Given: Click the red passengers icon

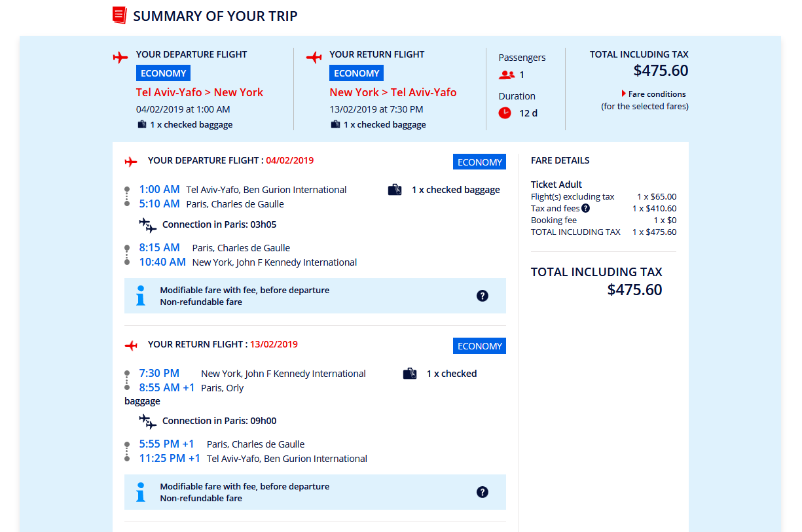Looking at the screenshot, I should [505, 75].
